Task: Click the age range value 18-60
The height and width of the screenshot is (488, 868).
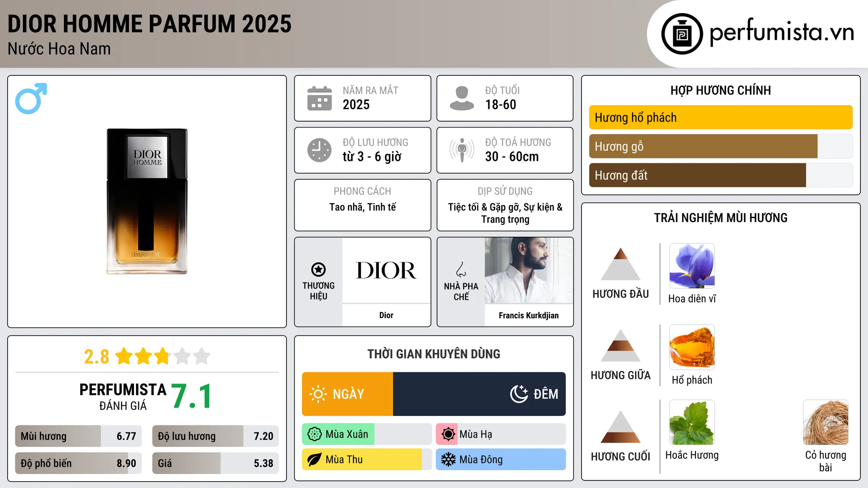Action: [x=501, y=105]
